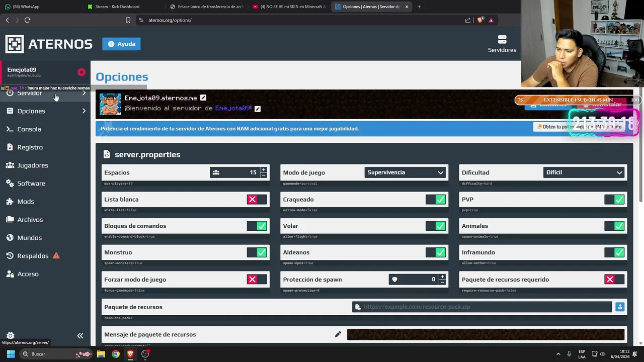The width and height of the screenshot is (644, 362).
Task: Click the resource pack upload icon button
Action: (x=620, y=307)
